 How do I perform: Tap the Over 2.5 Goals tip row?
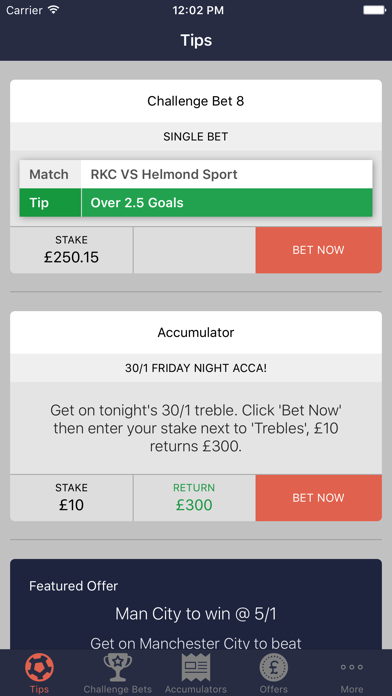(196, 203)
